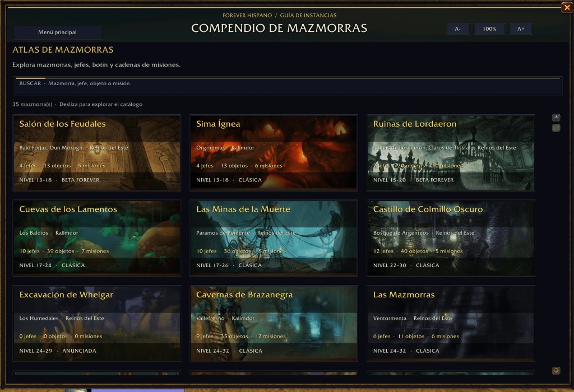The image size is (574, 392).
Task: Open Las Minas de la Muerte card
Action: [x=274, y=238]
